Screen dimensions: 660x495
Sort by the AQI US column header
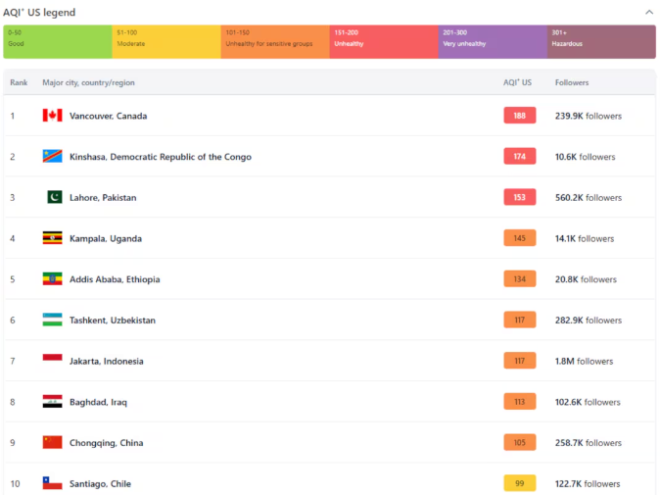(x=517, y=82)
